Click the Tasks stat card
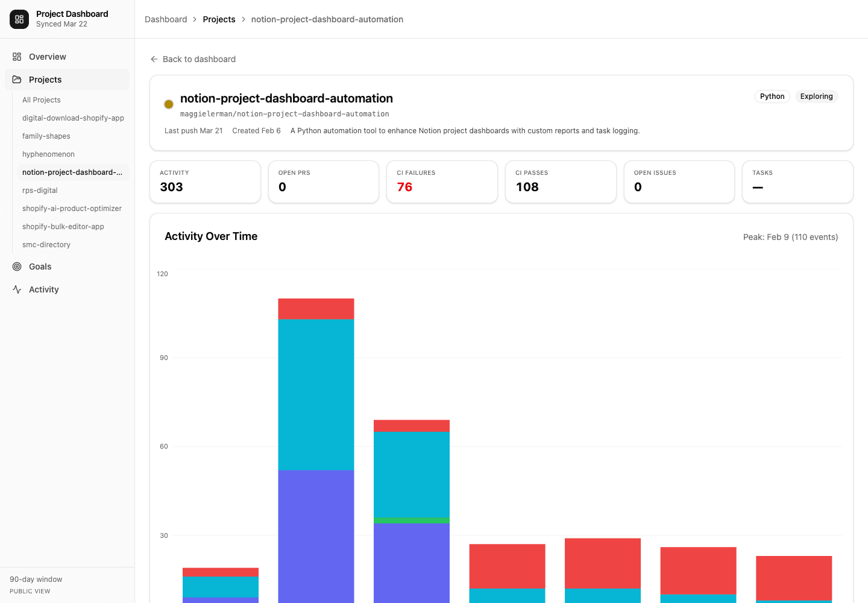Viewport: 868px width, 603px height. (797, 182)
